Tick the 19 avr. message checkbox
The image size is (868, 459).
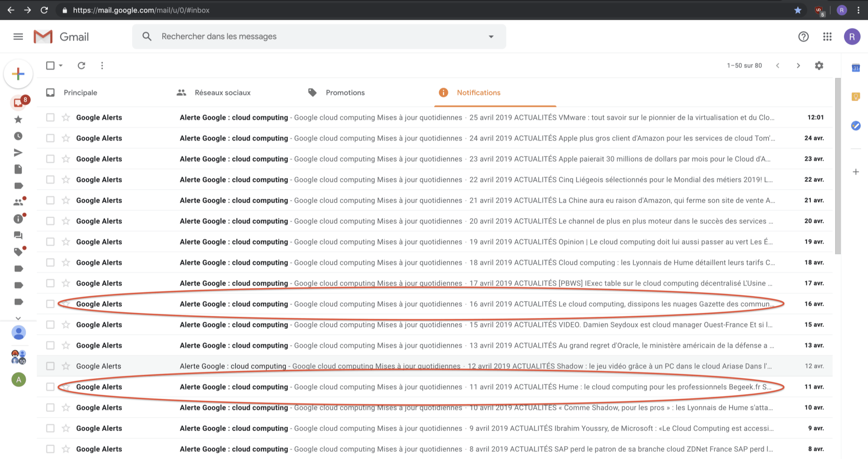pos(50,242)
